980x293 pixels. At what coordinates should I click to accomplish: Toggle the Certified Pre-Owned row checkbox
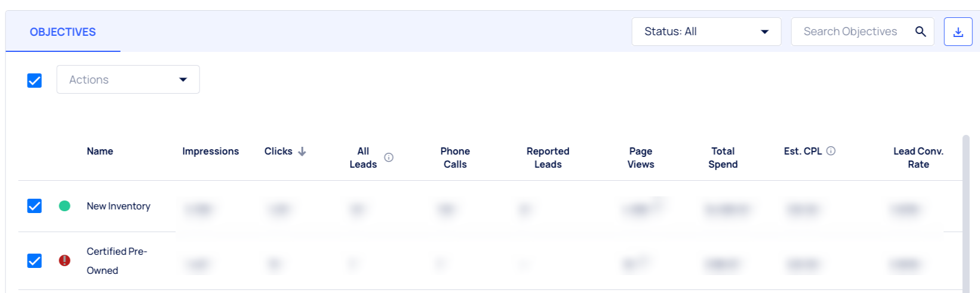[35, 261]
